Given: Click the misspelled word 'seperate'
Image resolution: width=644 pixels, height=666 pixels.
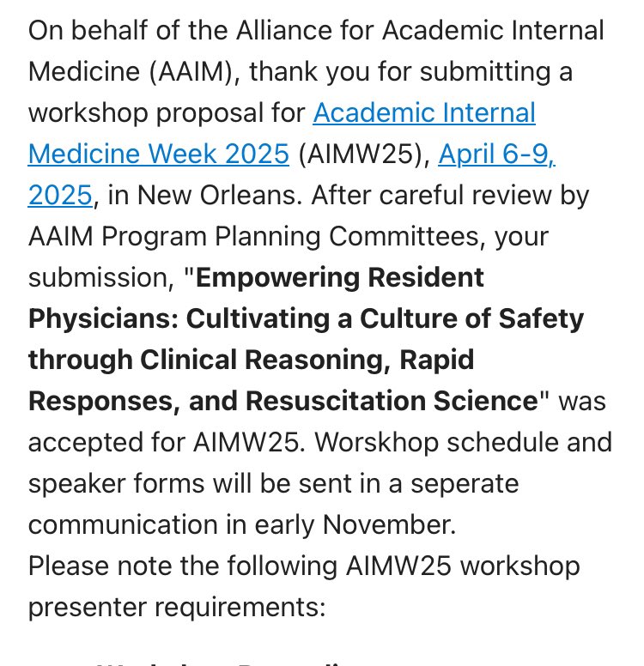Looking at the screenshot, I should click(x=465, y=484).
